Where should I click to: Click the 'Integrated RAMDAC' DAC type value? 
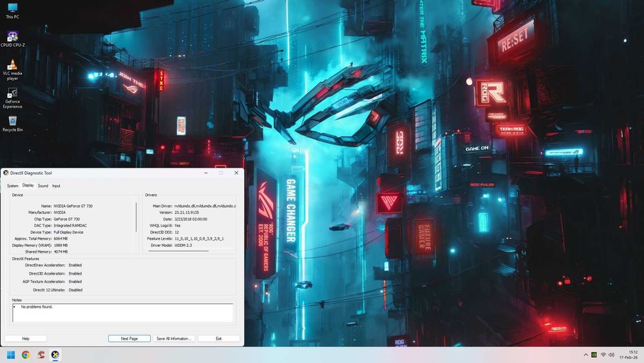[70, 226]
